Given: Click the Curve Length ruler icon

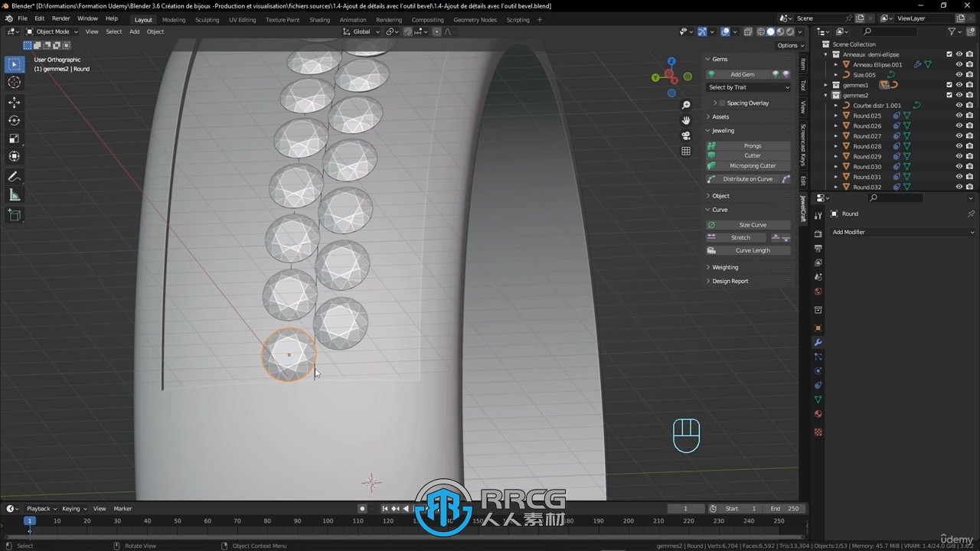Looking at the screenshot, I should [711, 250].
